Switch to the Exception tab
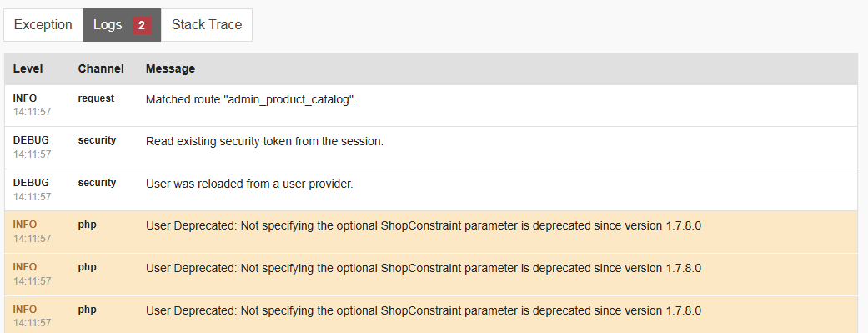868x333 pixels. [x=43, y=25]
